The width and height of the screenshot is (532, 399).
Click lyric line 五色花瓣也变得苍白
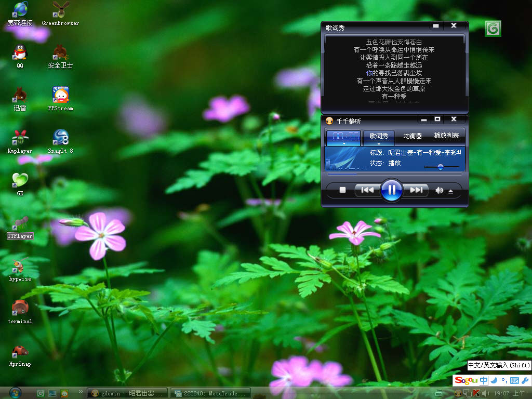tap(394, 42)
